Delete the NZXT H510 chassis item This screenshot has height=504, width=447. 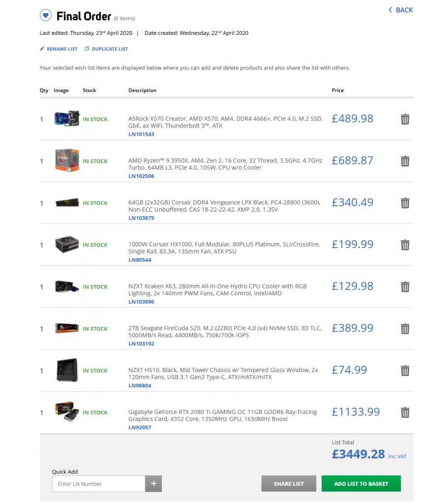[405, 371]
